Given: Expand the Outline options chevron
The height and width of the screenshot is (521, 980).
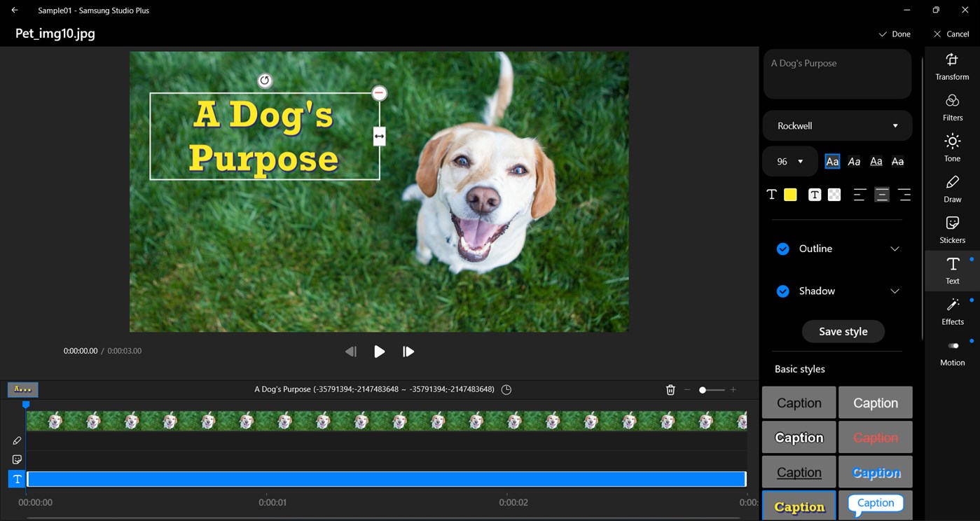Looking at the screenshot, I should click(895, 249).
